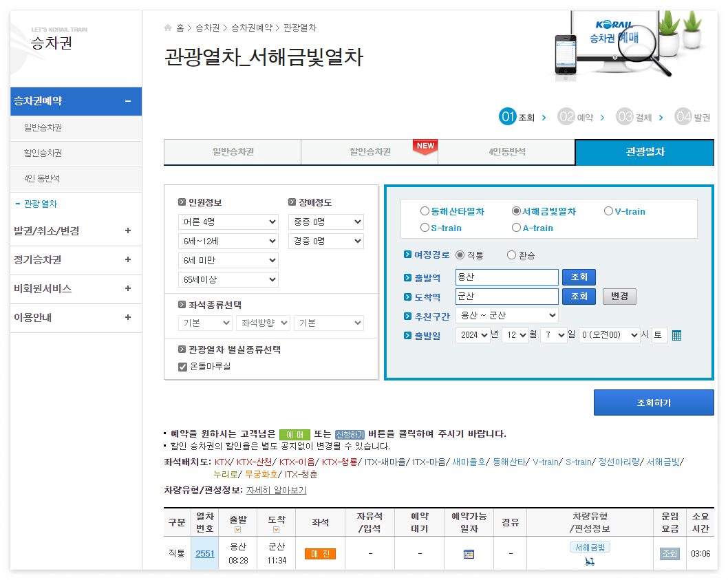Click 조회 button next to 출발역
The width and height of the screenshot is (728, 580).
coord(579,277)
